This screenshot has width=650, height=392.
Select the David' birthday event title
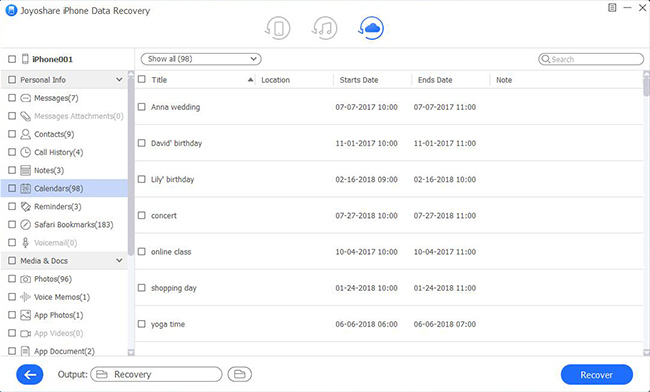(176, 143)
